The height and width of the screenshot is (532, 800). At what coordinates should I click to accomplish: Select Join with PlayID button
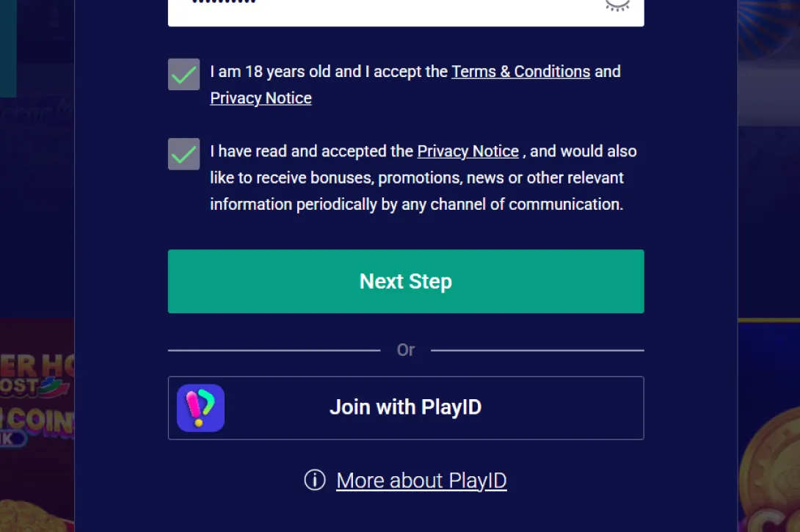click(x=406, y=408)
